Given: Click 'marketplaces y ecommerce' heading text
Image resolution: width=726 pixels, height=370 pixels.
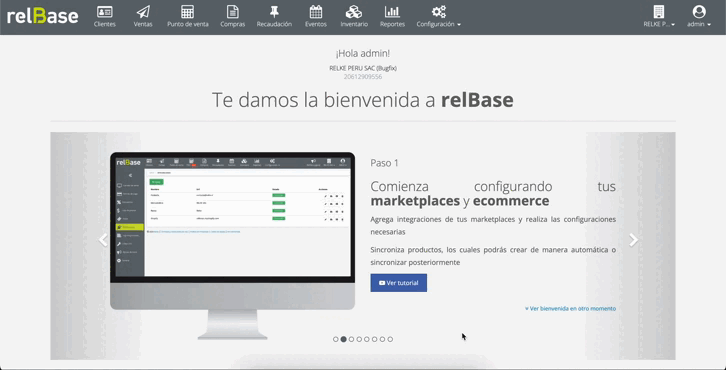Looking at the screenshot, I should pos(460,201).
